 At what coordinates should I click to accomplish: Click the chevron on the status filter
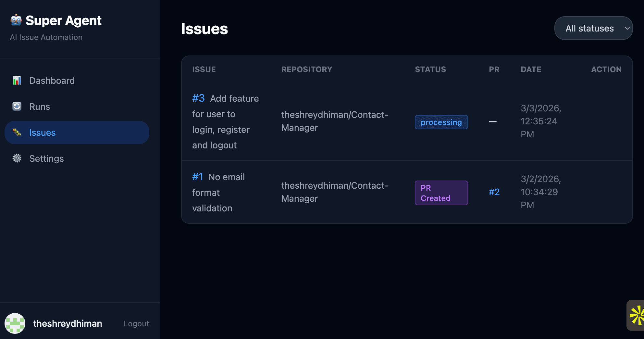tap(627, 28)
